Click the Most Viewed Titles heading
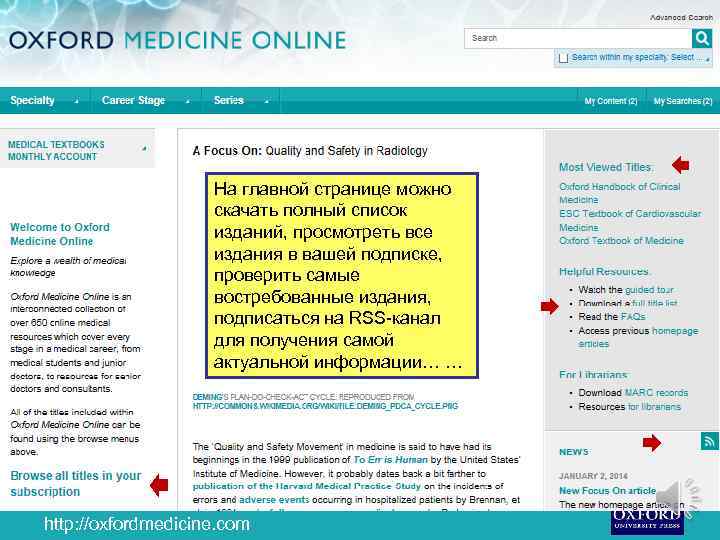Viewport: 720px width, 540px height. click(606, 167)
